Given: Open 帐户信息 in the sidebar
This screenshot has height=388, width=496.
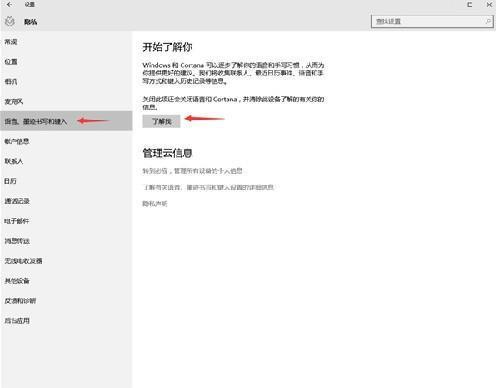Looking at the screenshot, I should pos(17,141).
